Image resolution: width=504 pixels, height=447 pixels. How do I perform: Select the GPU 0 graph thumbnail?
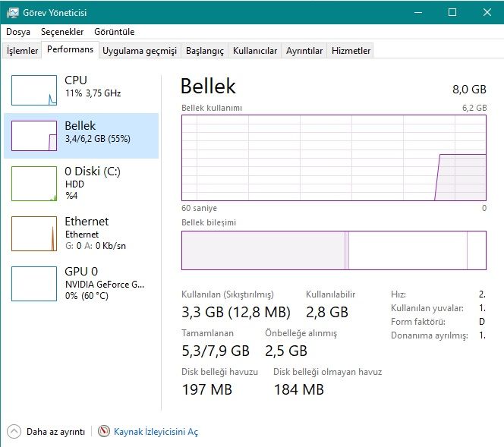[x=34, y=284]
